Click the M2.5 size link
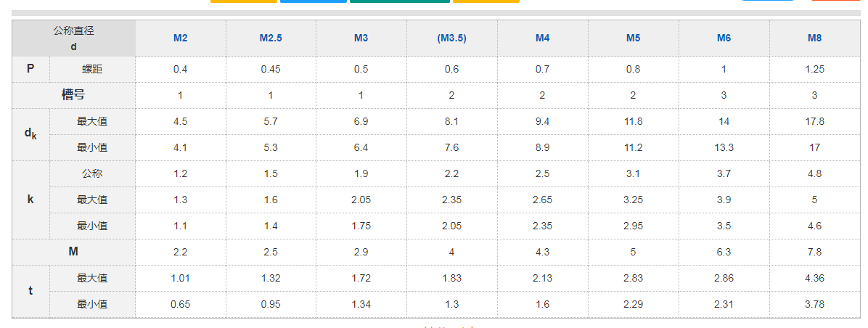This screenshot has width=868, height=328. [x=271, y=38]
